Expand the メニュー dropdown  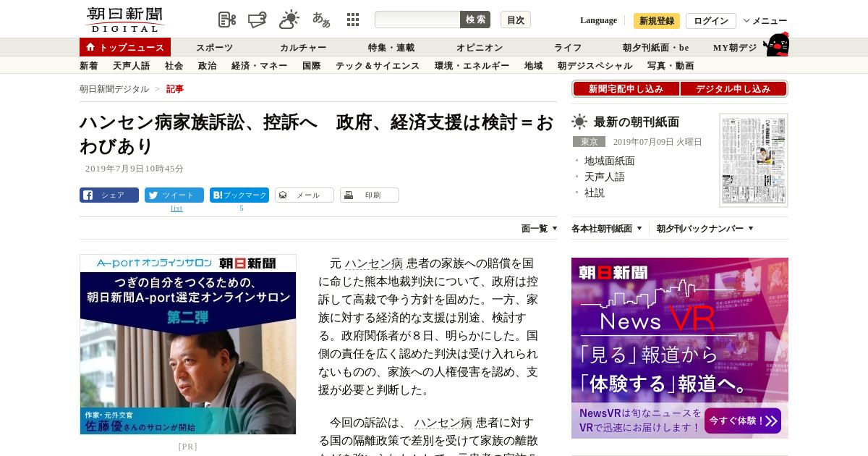tap(765, 21)
